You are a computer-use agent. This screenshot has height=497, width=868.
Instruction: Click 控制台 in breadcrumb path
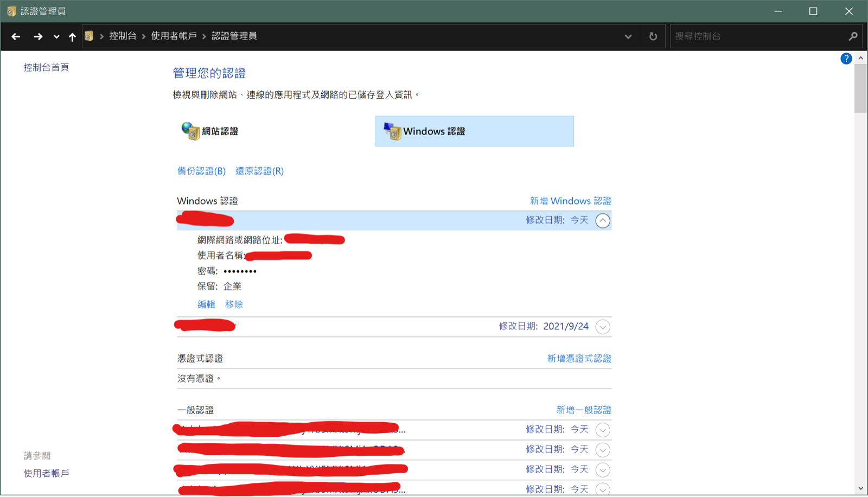(123, 36)
